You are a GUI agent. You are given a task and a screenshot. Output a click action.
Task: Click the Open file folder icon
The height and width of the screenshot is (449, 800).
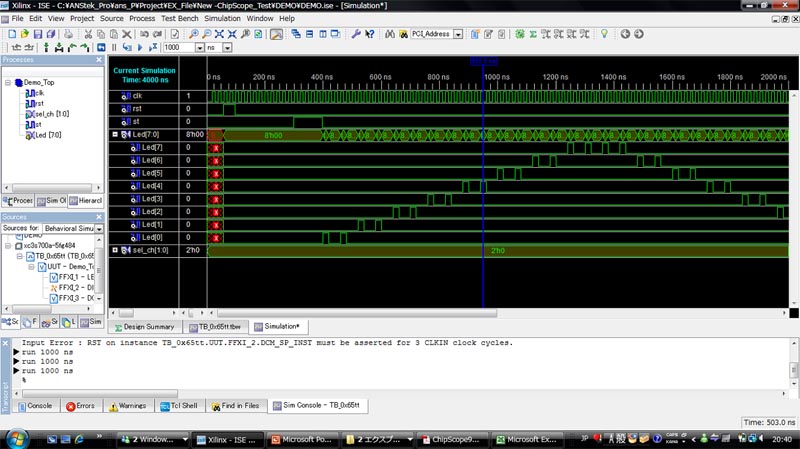click(x=24, y=34)
